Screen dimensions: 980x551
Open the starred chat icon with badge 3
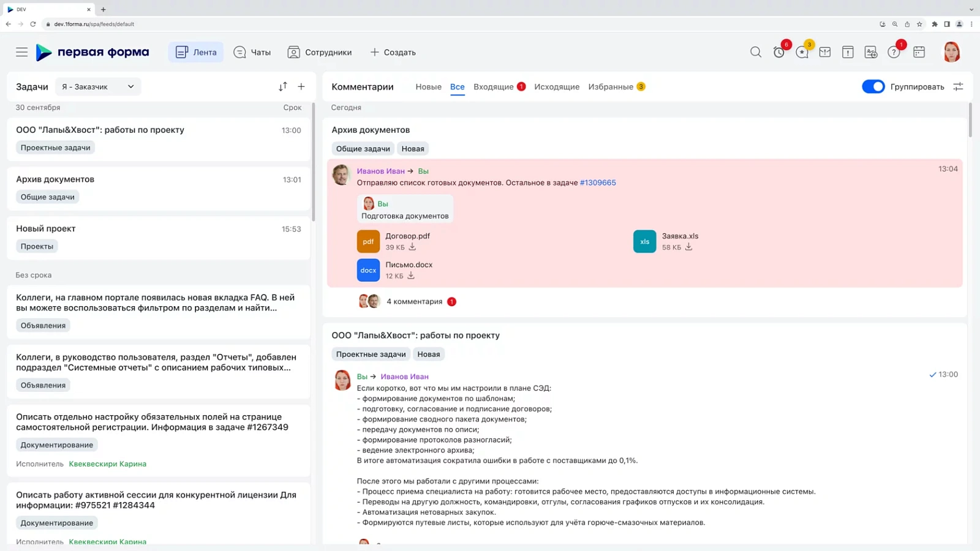click(x=802, y=52)
